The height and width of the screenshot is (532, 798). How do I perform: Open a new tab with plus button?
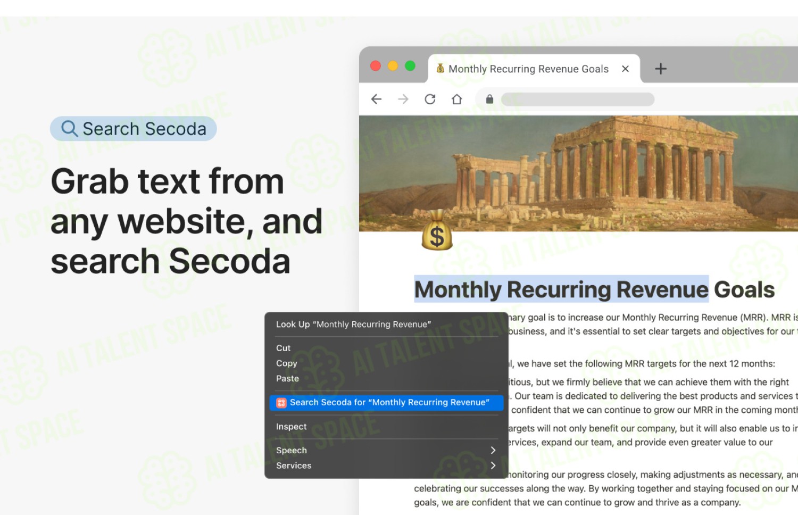(x=660, y=69)
